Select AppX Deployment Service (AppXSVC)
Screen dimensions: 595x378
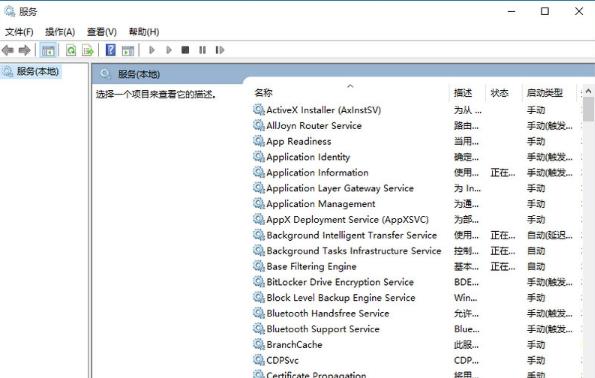click(348, 220)
